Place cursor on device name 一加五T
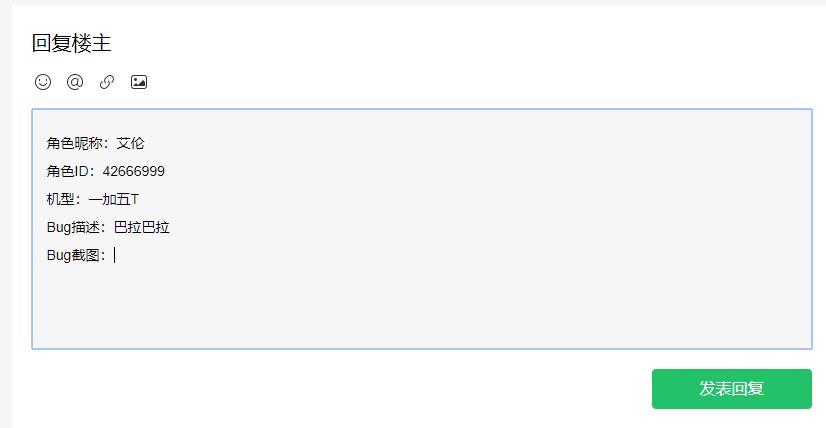The height and width of the screenshot is (428, 826). 113,199
